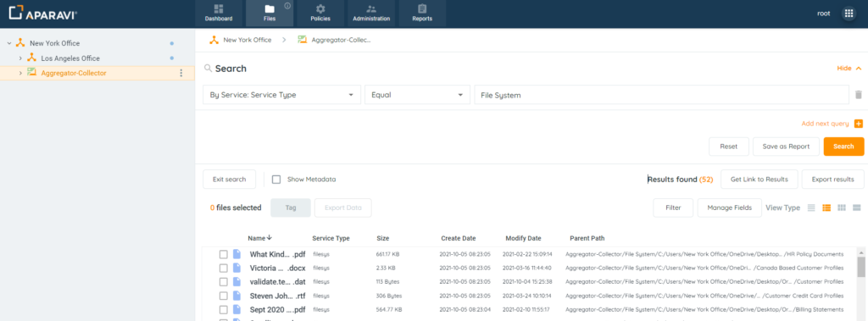Click Save as Report button
868x321 pixels.
click(x=786, y=147)
